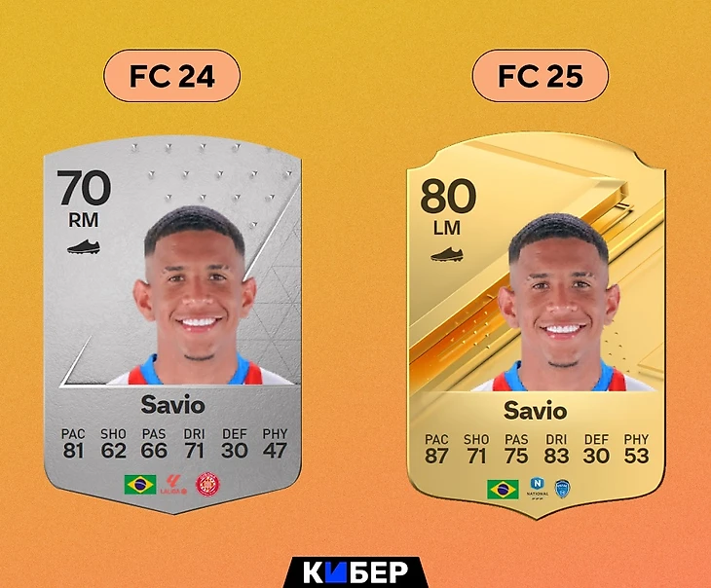Click the National league logo on gold card
711x588 pixels.
(x=538, y=489)
